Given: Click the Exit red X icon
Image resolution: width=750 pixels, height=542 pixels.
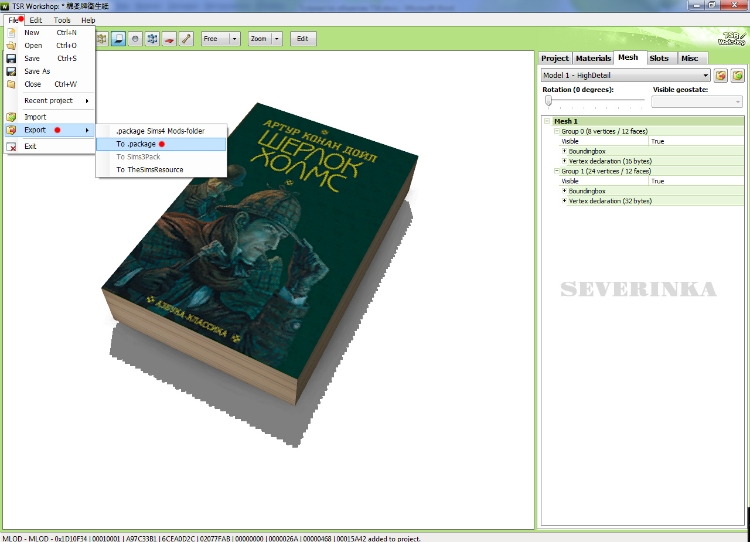Looking at the screenshot, I should (11, 146).
